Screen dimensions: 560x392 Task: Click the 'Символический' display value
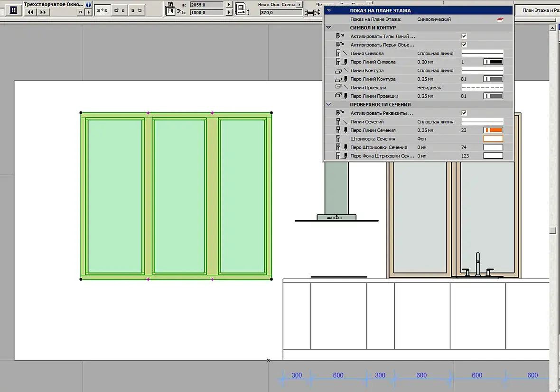(x=434, y=19)
